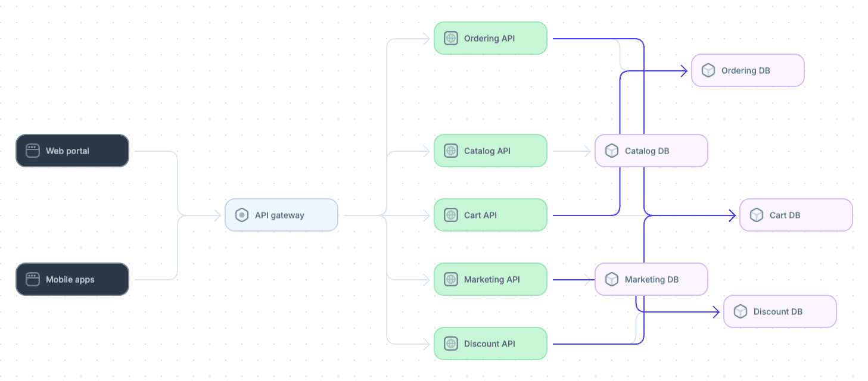Click the globe icon on Discount API node
The width and height of the screenshot is (868, 381).
(451, 344)
